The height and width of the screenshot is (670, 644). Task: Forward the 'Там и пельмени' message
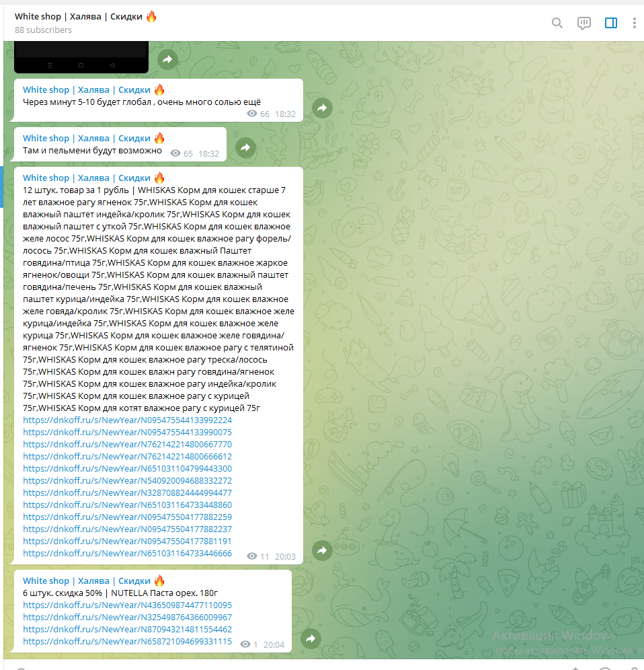tap(245, 148)
